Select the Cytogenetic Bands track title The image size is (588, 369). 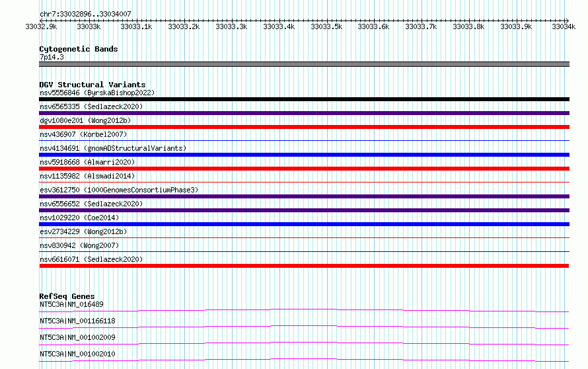pos(79,49)
